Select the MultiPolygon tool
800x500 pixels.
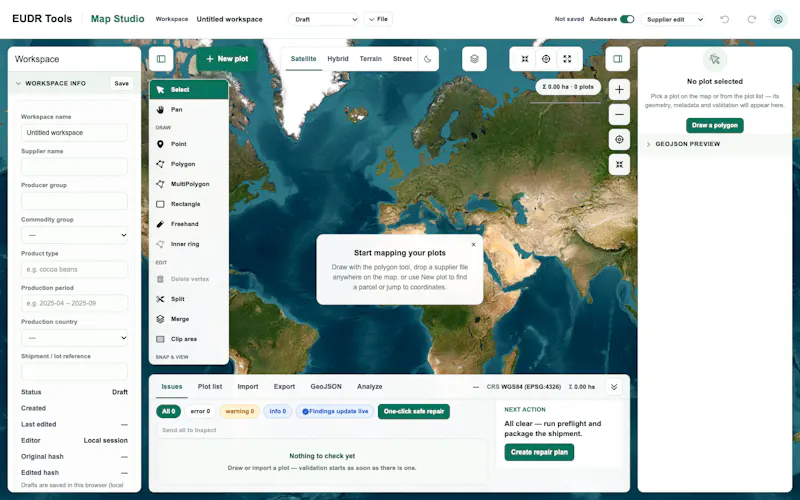coord(188,184)
